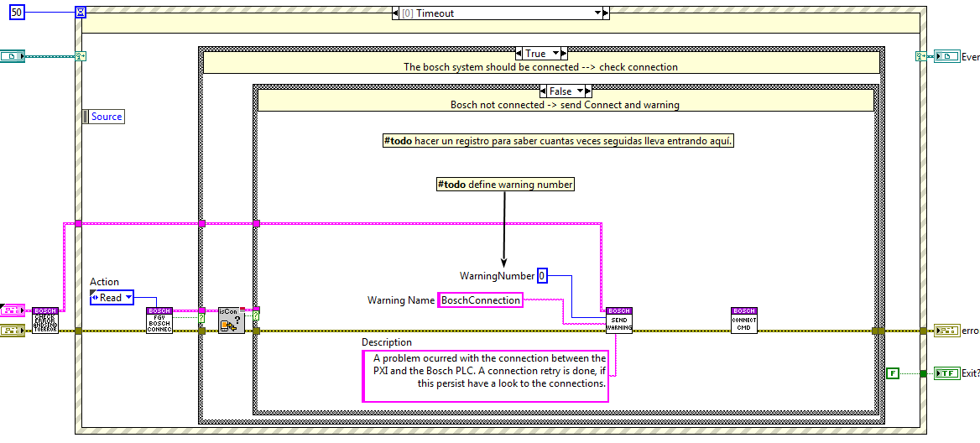Go to previous event case before Timeout
This screenshot has width=980, height=443.
click(396, 13)
